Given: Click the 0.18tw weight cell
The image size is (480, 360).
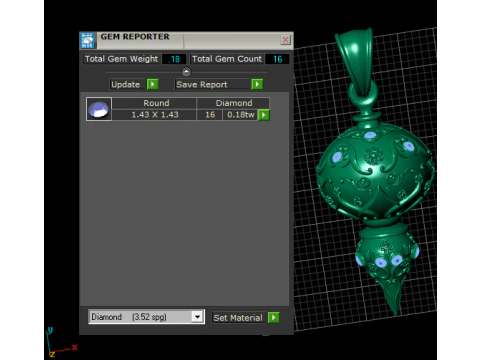Looking at the screenshot, I should [x=240, y=115].
